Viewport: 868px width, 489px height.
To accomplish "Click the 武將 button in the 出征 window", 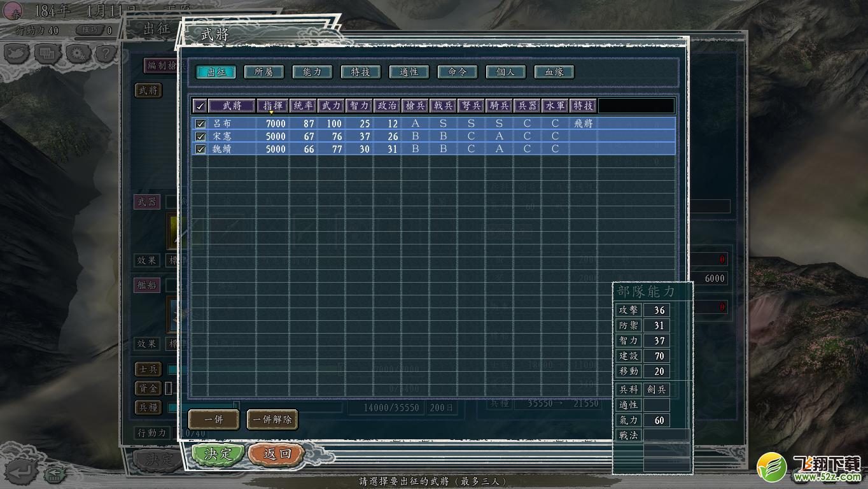I will point(148,90).
